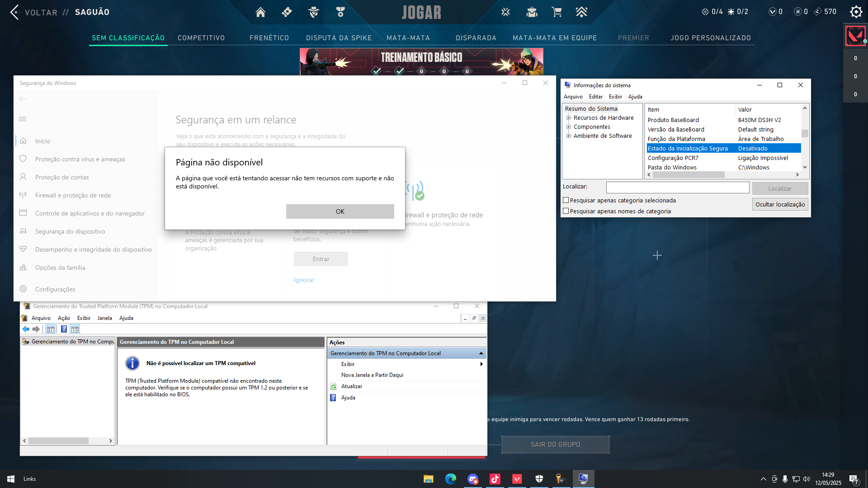The width and height of the screenshot is (868, 488).
Task: Click the TPM console help toolbar icon
Action: click(64, 329)
